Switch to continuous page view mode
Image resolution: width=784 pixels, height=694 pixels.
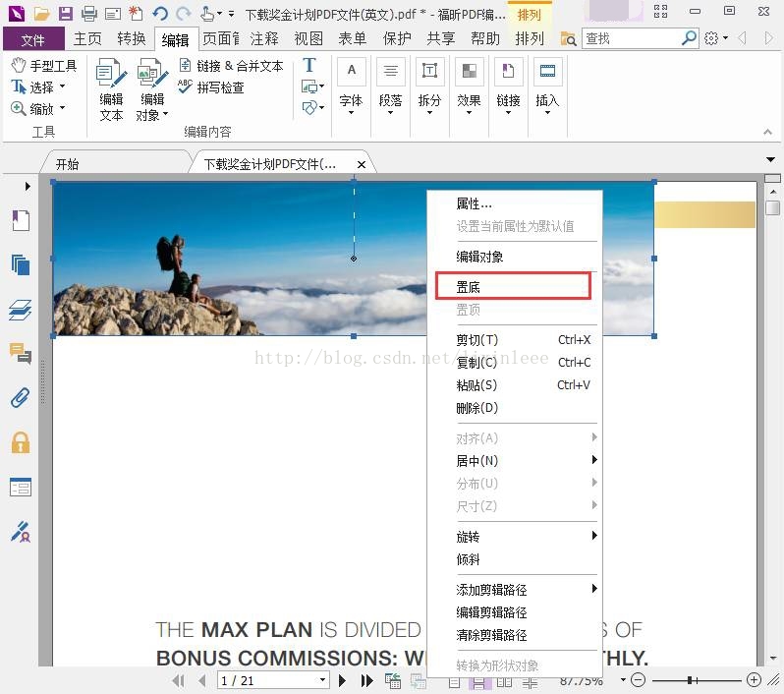478,682
